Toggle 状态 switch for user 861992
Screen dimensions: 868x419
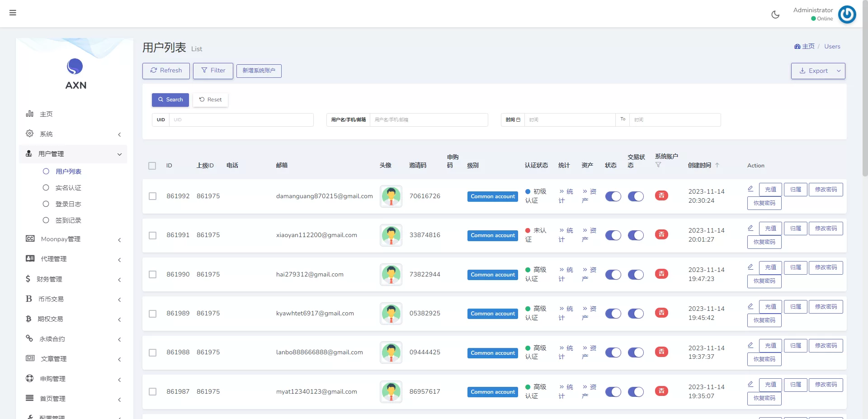[613, 196]
